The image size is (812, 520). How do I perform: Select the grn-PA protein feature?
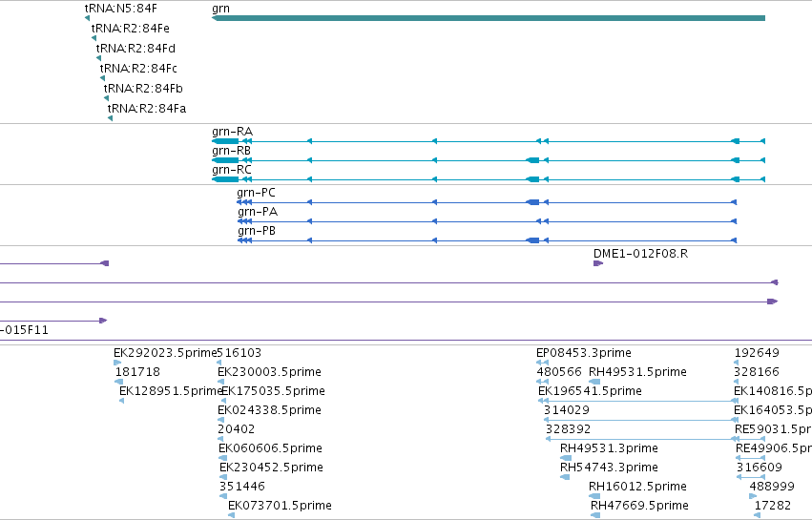[487, 221]
